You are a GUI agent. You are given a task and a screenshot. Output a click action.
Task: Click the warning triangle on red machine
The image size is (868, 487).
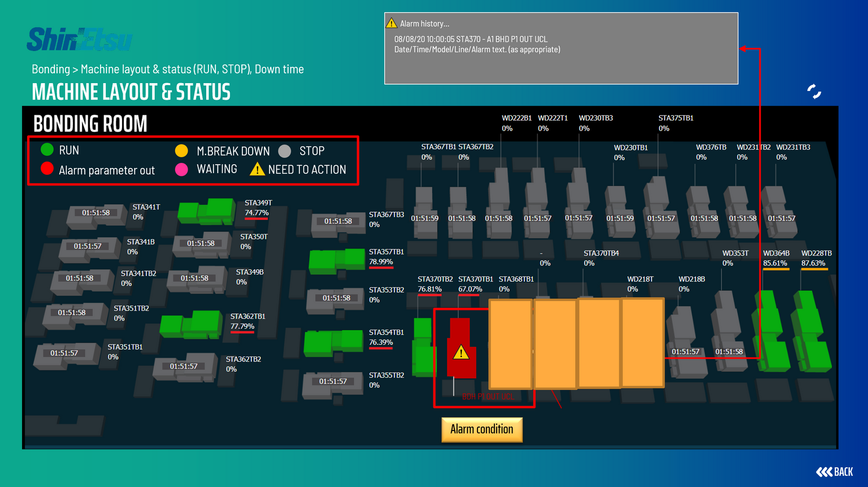[461, 353]
